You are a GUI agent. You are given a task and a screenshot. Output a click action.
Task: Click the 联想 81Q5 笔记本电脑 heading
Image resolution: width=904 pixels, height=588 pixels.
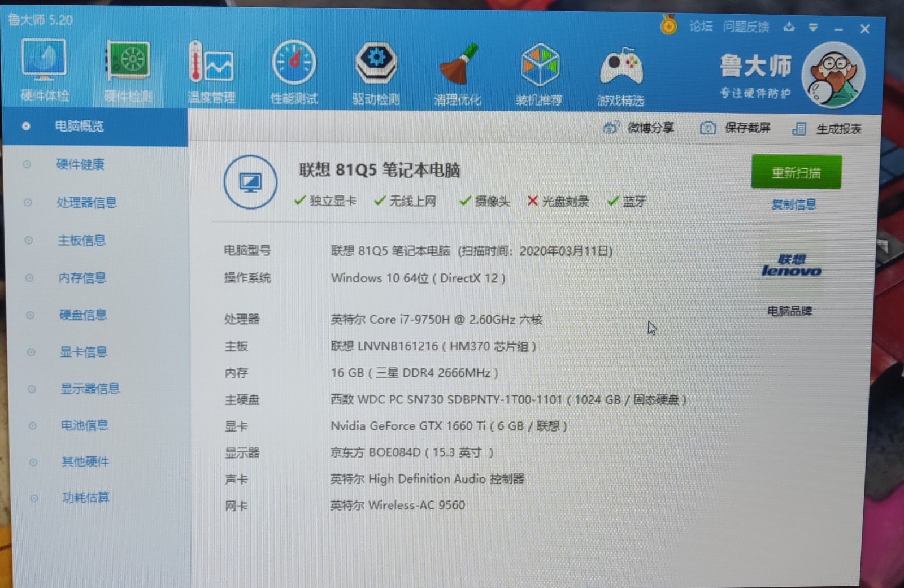point(380,169)
